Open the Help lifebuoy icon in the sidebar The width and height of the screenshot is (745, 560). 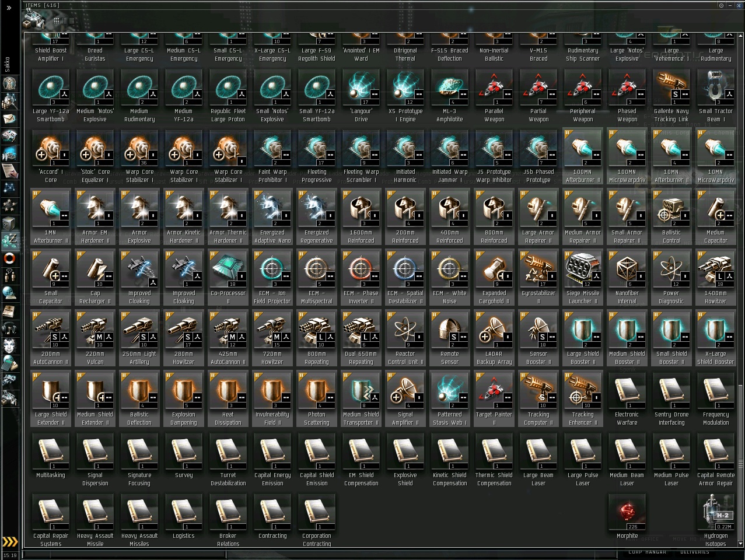point(9,258)
